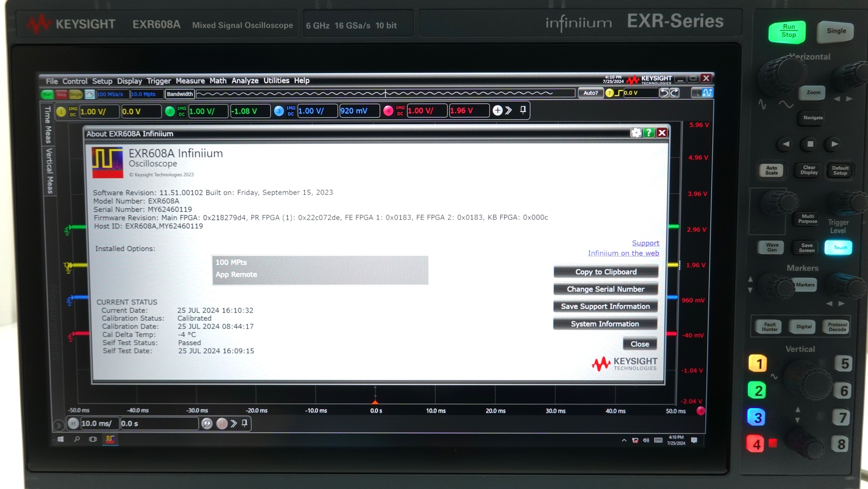This screenshot has width=868, height=489.
Task: Toggle channel 4 red on-screen button
Action: 388,111
